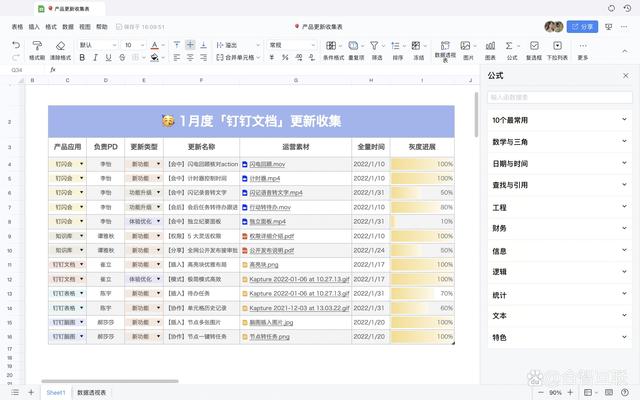This screenshot has height=400, width=640.
Task: Open the 视图 menu
Action: coord(85,27)
